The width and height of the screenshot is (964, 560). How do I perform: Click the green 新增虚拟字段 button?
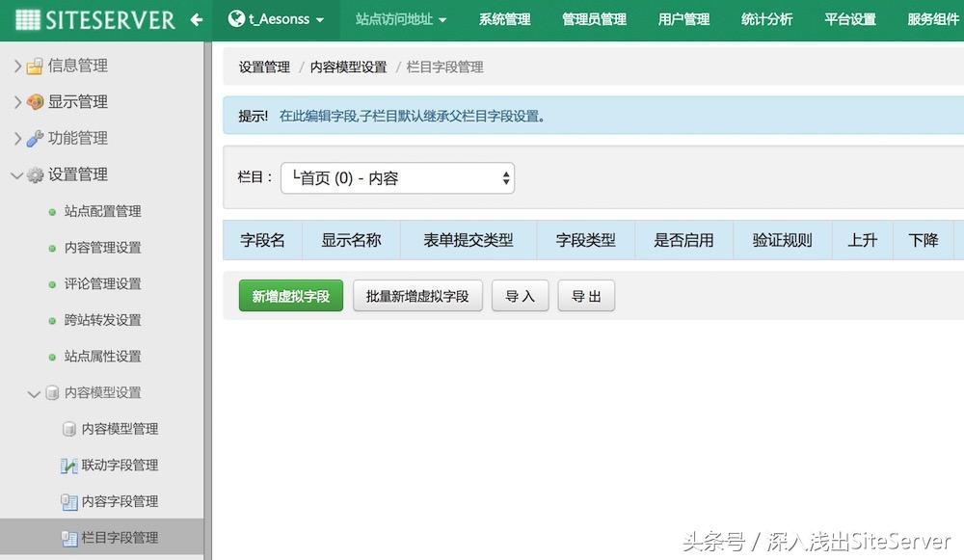[x=291, y=296]
